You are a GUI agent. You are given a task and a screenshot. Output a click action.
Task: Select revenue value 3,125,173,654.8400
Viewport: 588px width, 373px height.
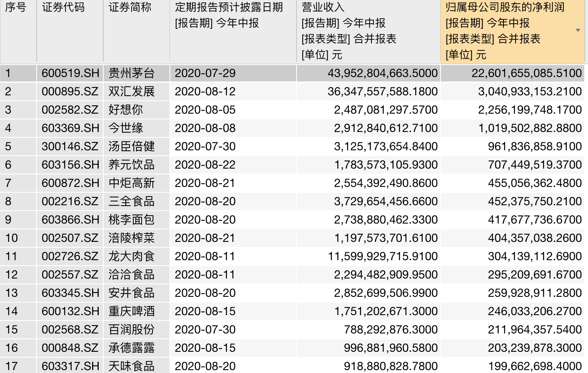[x=386, y=147]
